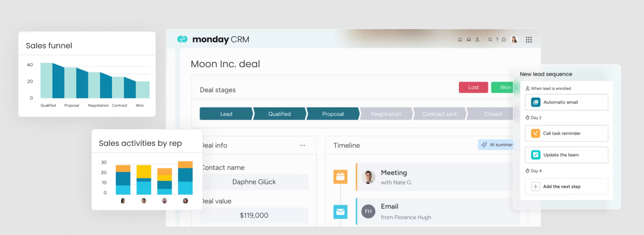The image size is (644, 235).
Task: Select the Negotiation deal stage
Action: coord(386,114)
